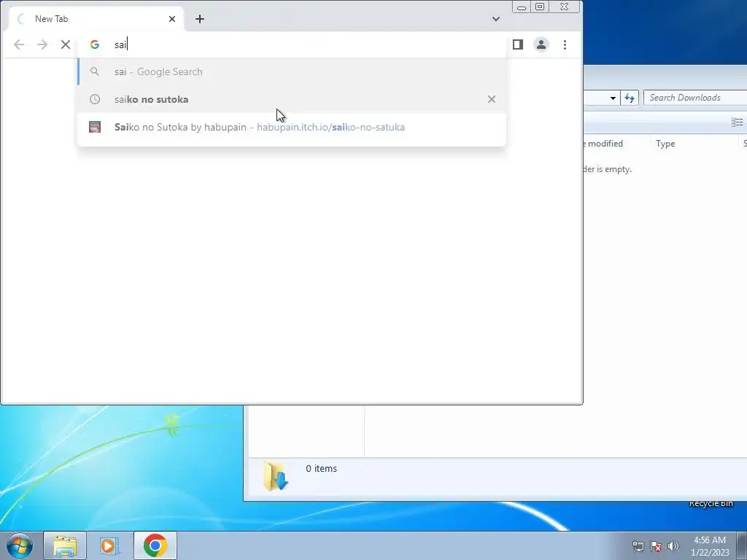Go back with Chrome's back arrow

19,44
